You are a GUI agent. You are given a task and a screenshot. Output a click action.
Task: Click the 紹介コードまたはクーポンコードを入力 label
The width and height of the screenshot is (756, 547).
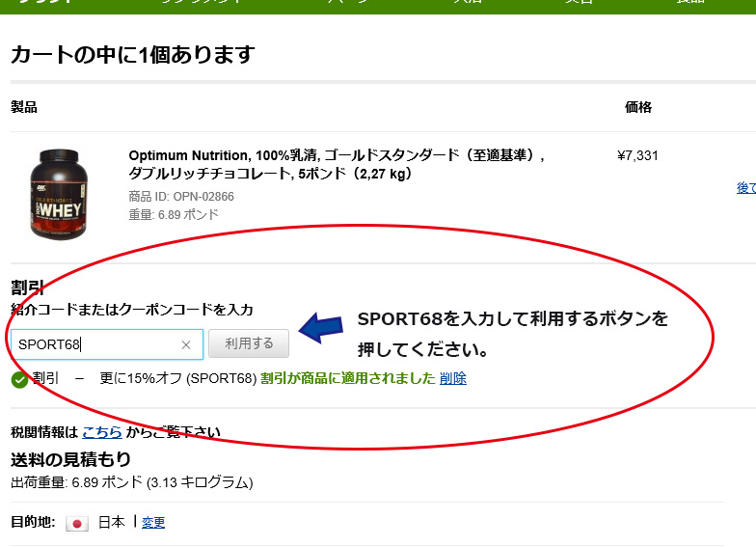pos(131,310)
